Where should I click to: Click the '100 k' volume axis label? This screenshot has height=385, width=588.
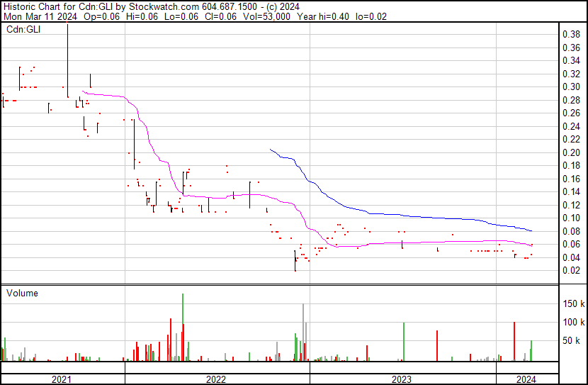point(574,322)
